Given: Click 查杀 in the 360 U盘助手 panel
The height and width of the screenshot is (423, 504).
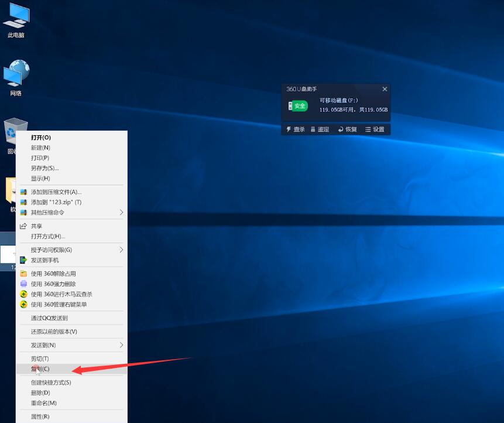Looking at the screenshot, I should pyautogui.click(x=296, y=129).
